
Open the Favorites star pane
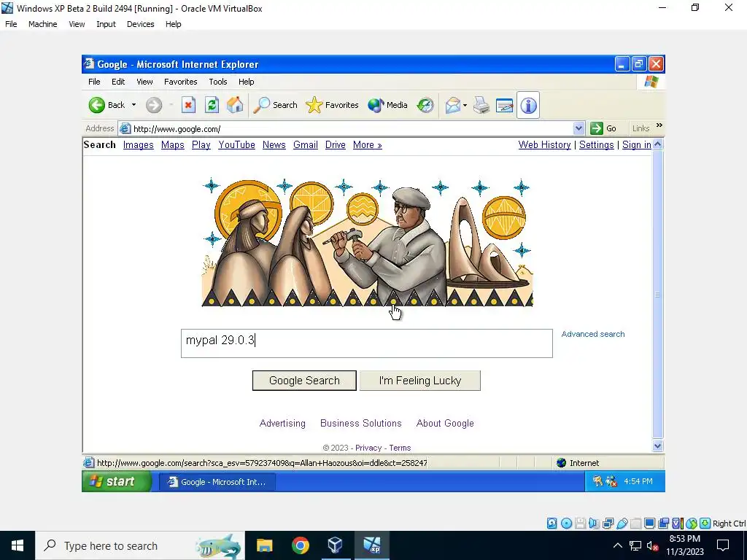coord(332,105)
